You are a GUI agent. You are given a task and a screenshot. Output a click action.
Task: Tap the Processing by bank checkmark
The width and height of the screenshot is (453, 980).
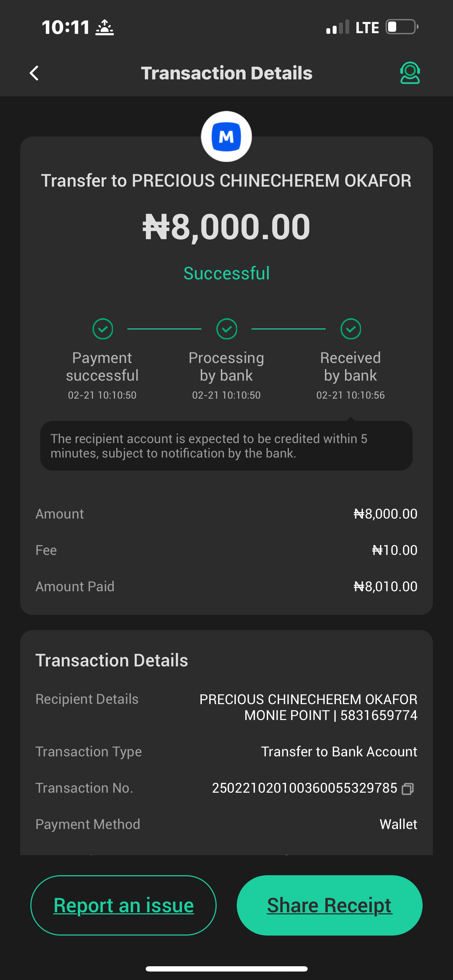pos(227,329)
